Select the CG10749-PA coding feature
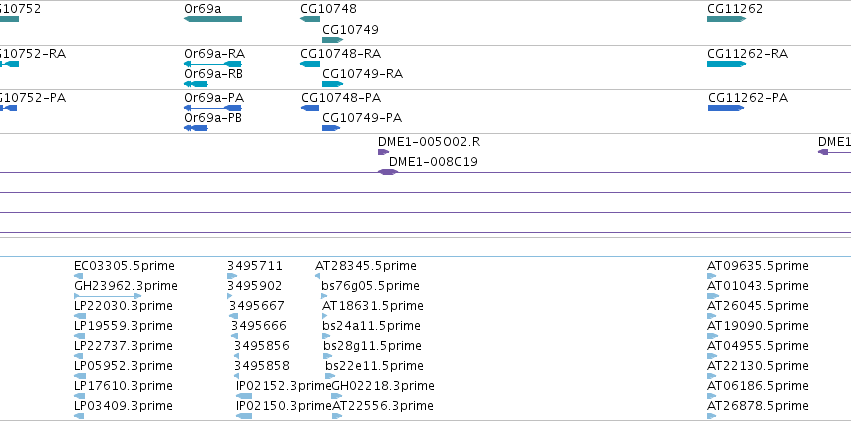This screenshot has height=421, width=851. tap(331, 128)
